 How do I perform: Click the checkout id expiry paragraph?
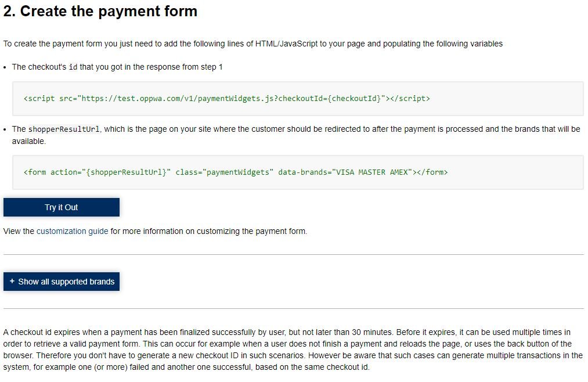point(293,349)
